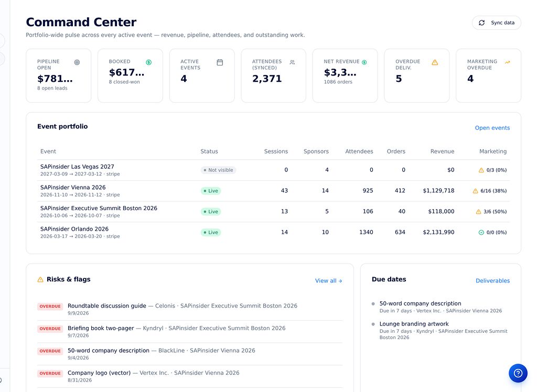Select the Pipeline Open $781 card
This screenshot has height=392, width=537.
(59, 75)
